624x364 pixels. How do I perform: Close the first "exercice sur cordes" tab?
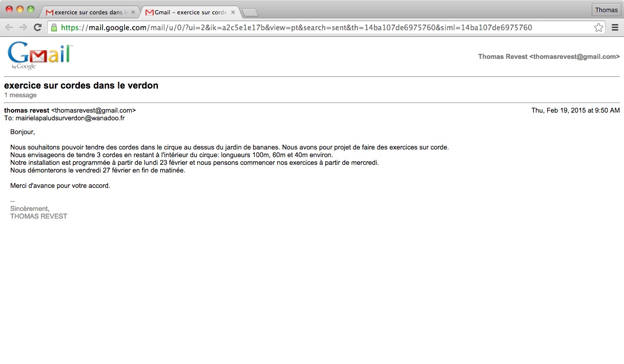tap(133, 12)
